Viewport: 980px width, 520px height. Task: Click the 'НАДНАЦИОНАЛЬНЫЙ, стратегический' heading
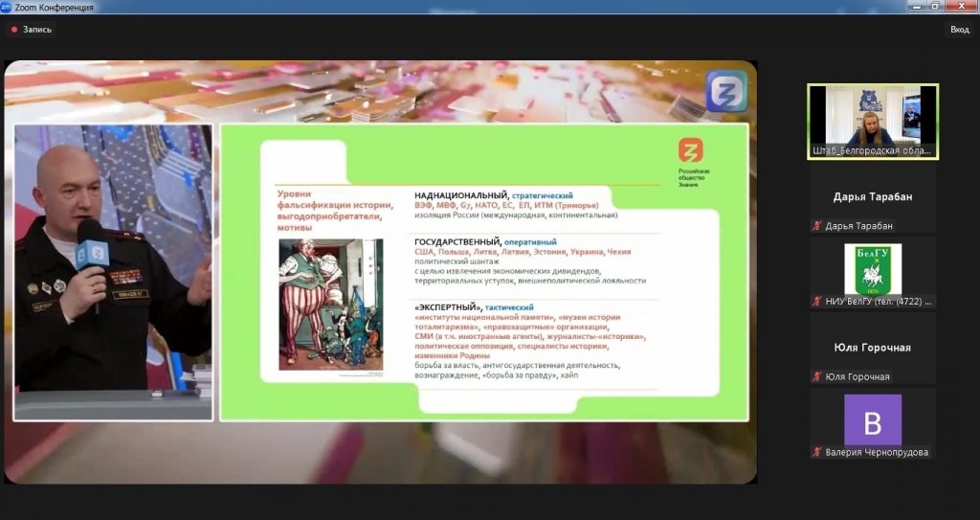(494, 196)
